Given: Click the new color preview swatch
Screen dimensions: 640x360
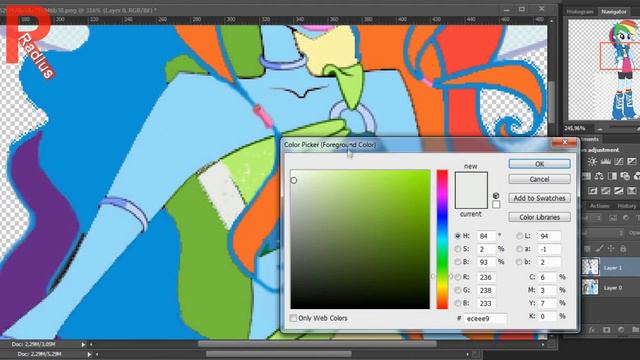Looking at the screenshot, I should (x=471, y=181).
